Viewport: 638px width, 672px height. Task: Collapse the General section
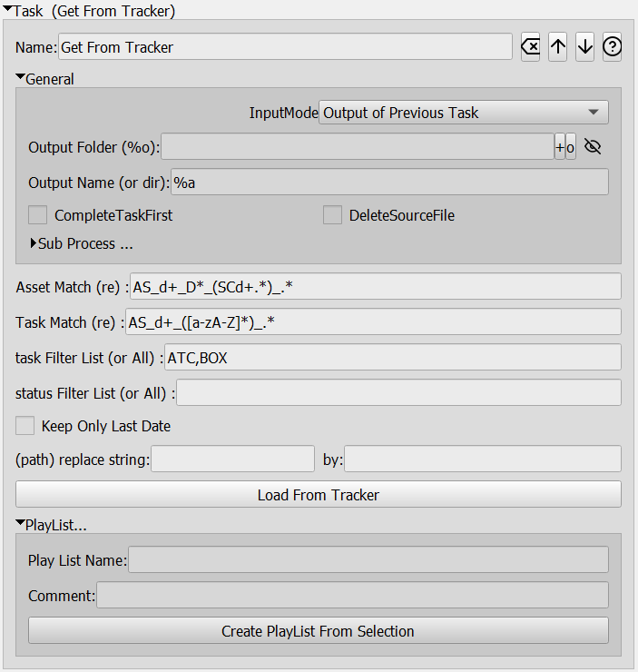pos(20,78)
